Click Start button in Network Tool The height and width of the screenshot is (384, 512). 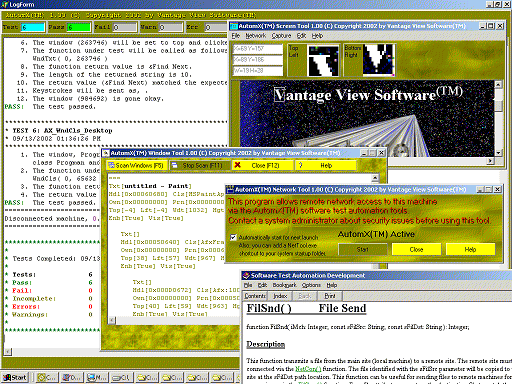(363, 249)
